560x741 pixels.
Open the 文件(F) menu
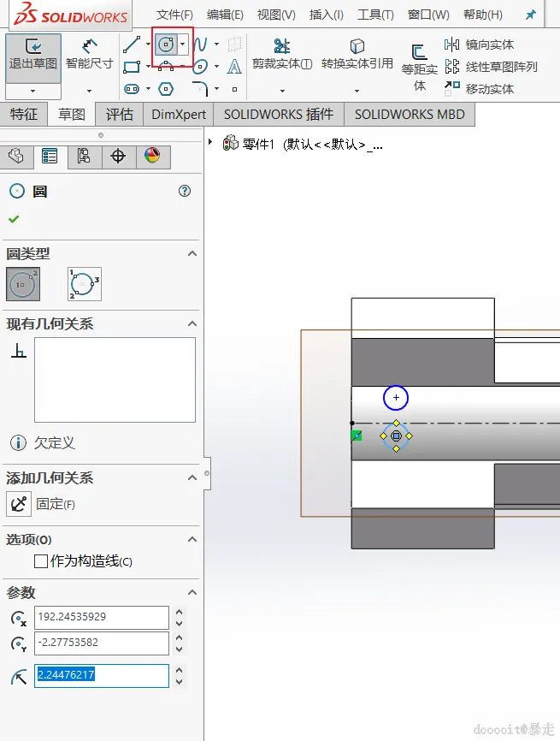[174, 15]
